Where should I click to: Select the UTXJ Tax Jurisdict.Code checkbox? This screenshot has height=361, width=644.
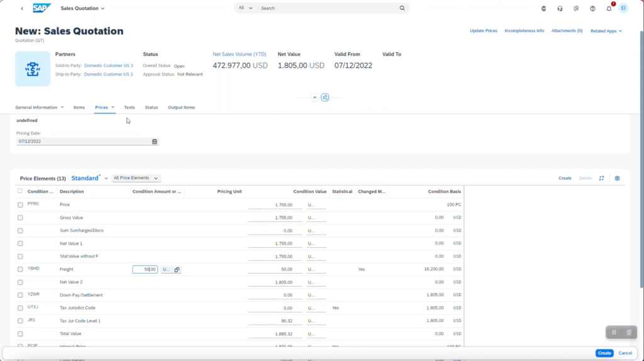tap(20, 308)
